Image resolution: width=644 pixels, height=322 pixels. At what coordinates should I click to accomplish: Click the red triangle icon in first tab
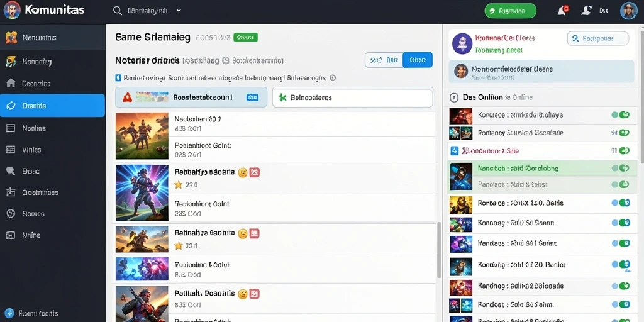tap(126, 97)
